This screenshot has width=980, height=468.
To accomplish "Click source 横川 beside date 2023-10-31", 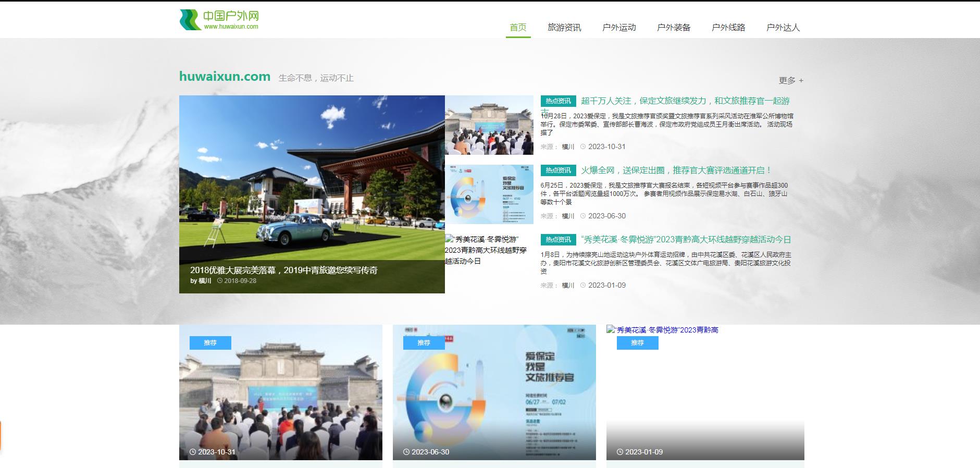I will click(568, 147).
